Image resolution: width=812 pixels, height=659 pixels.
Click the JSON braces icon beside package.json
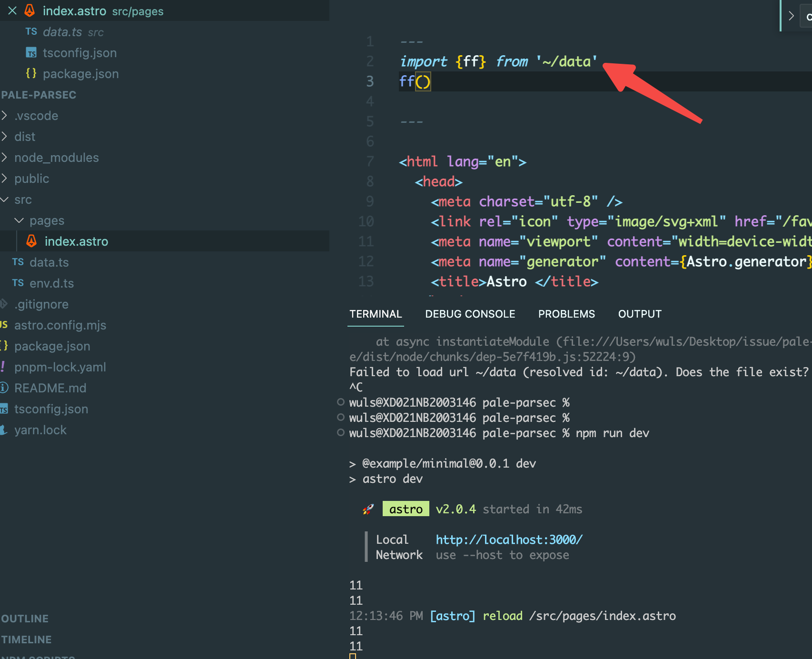point(31,73)
